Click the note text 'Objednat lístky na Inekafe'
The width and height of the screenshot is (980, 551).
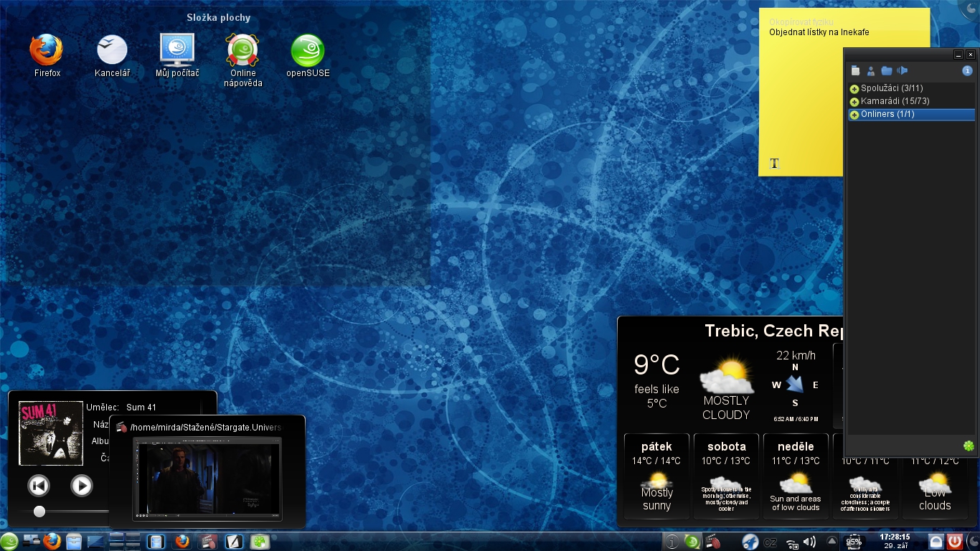click(x=819, y=32)
